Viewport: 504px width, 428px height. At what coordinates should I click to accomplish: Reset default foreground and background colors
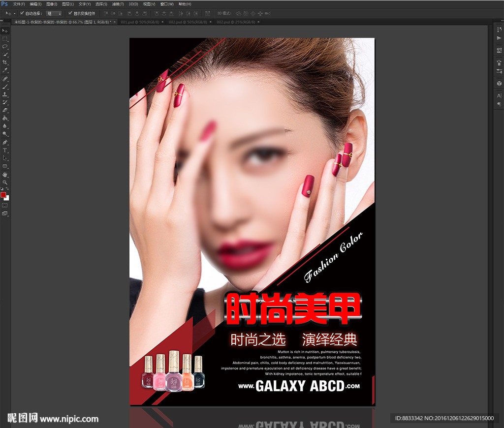[x=2, y=189]
